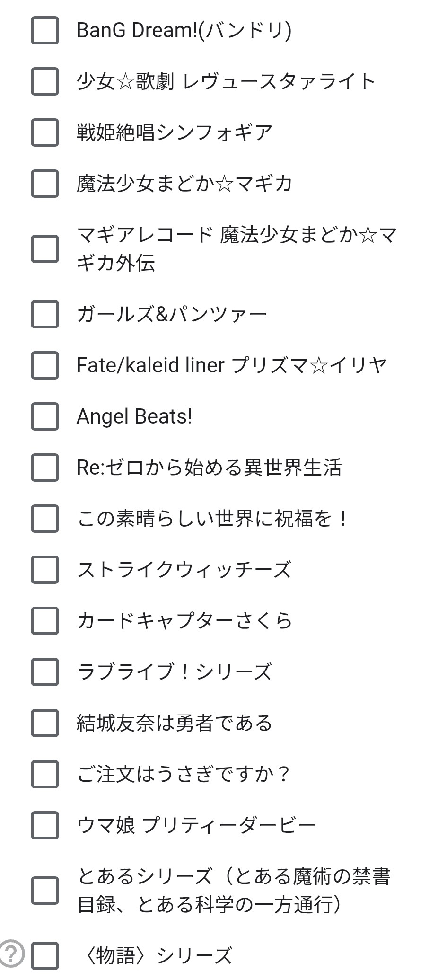This screenshot has width=438, height=980.
Task: Select the Fate/kaleid liner プリズマ☆イリヤ checkbox
Action: 45,365
